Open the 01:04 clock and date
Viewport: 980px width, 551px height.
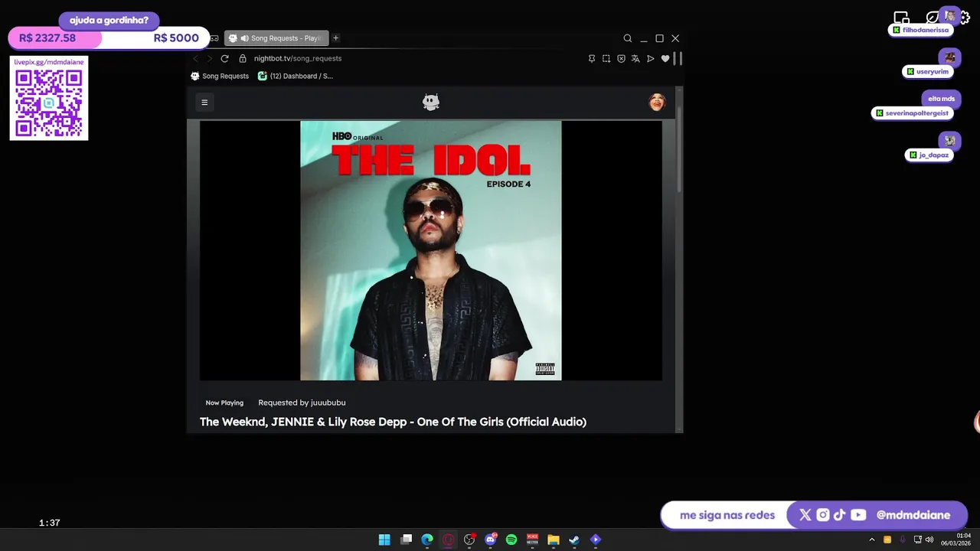956,540
